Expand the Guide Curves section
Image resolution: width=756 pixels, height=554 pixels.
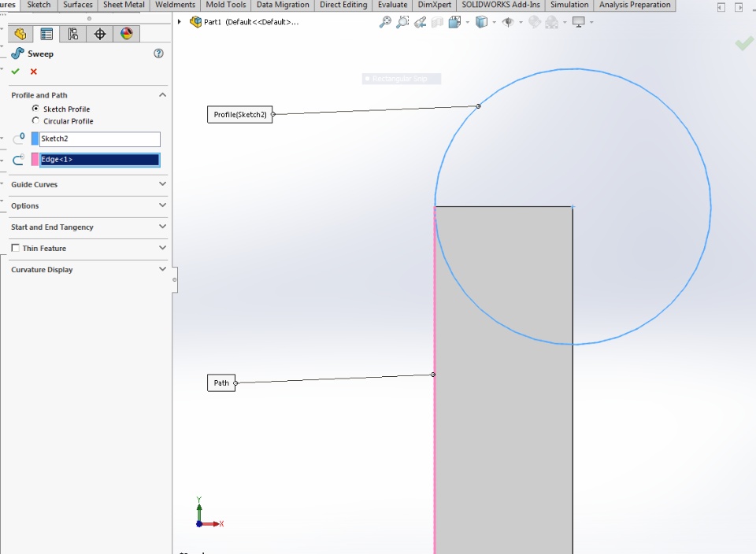click(x=162, y=184)
